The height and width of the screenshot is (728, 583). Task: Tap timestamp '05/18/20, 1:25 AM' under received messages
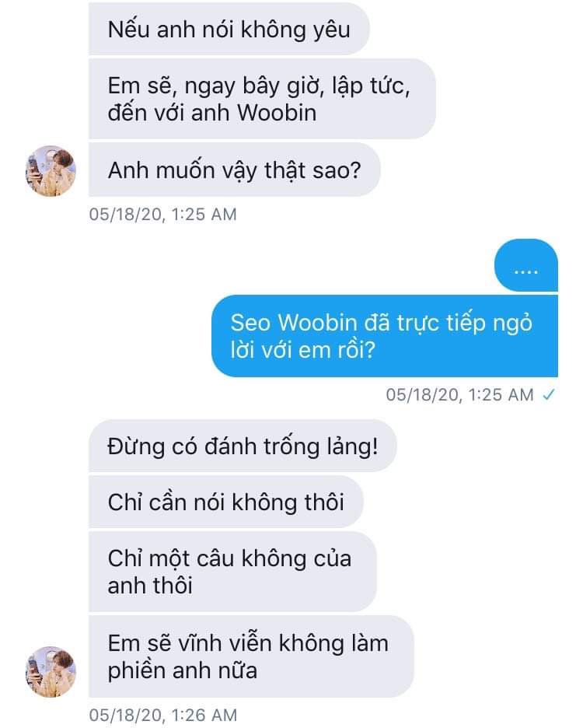click(x=163, y=214)
